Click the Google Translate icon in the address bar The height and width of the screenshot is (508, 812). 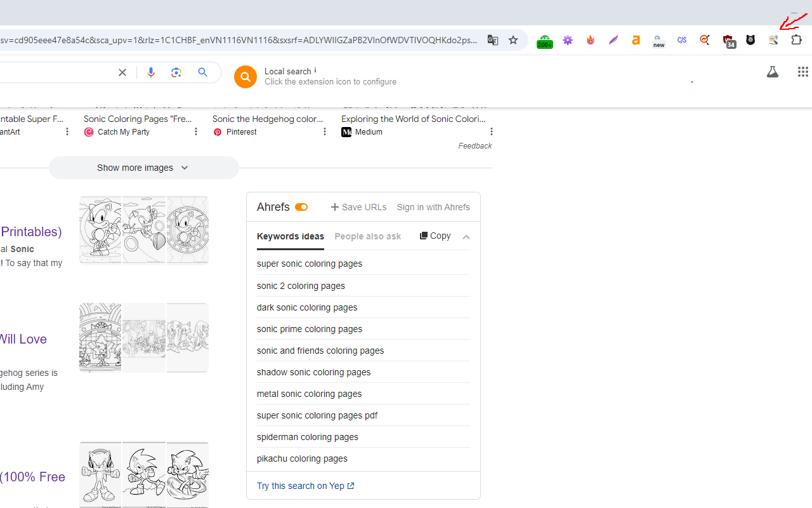click(492, 40)
